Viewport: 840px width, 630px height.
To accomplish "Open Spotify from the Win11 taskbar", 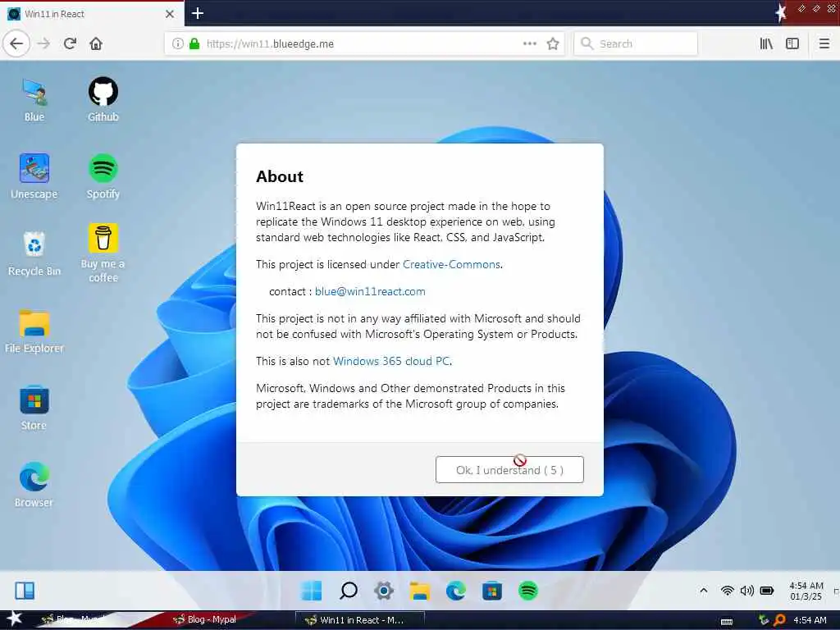I will click(x=528, y=591).
